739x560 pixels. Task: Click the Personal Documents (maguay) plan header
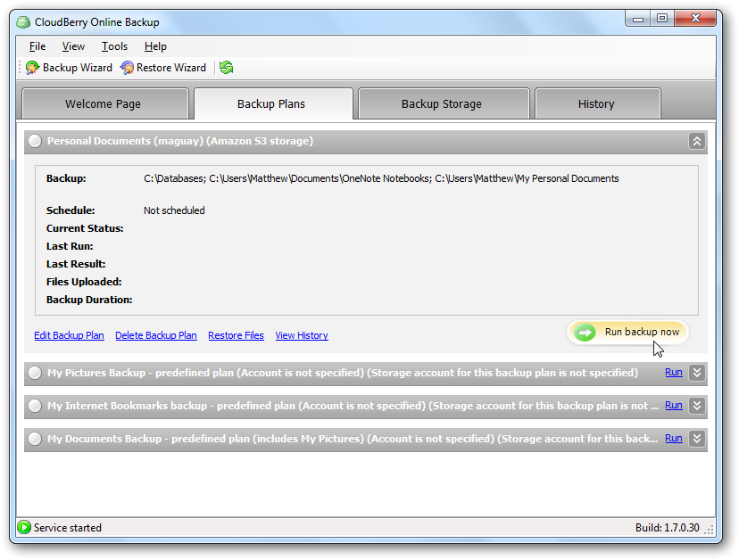[x=366, y=141]
